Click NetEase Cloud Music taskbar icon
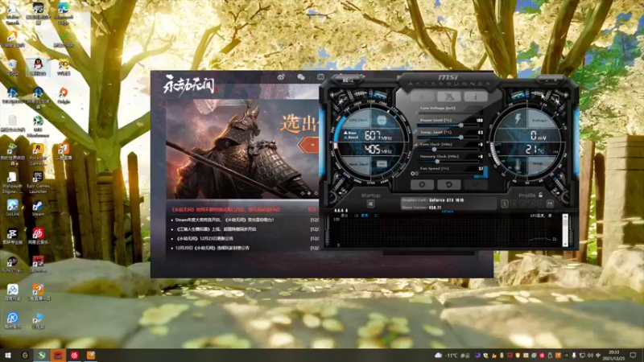The width and height of the screenshot is (644, 362). click(74, 356)
